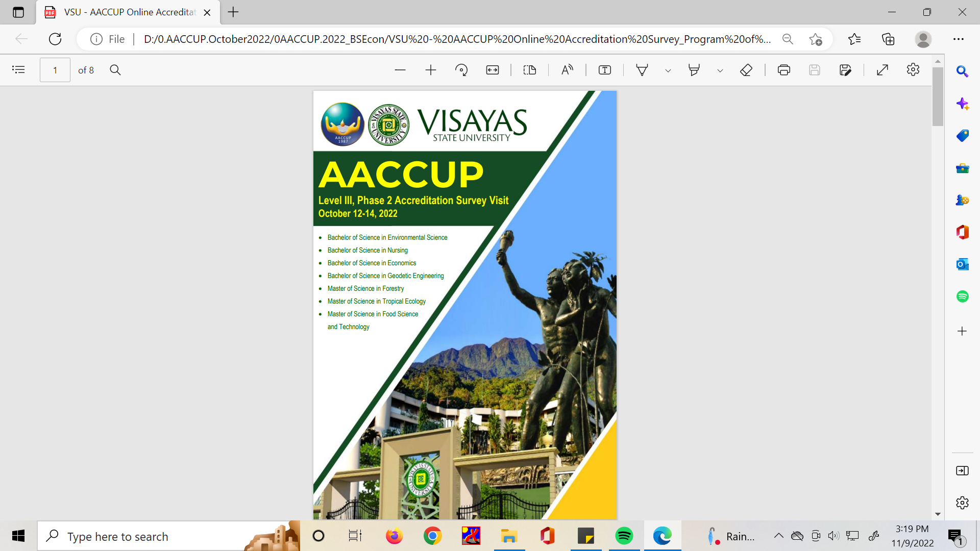
Task: Print the PDF document
Action: pyautogui.click(x=784, y=70)
